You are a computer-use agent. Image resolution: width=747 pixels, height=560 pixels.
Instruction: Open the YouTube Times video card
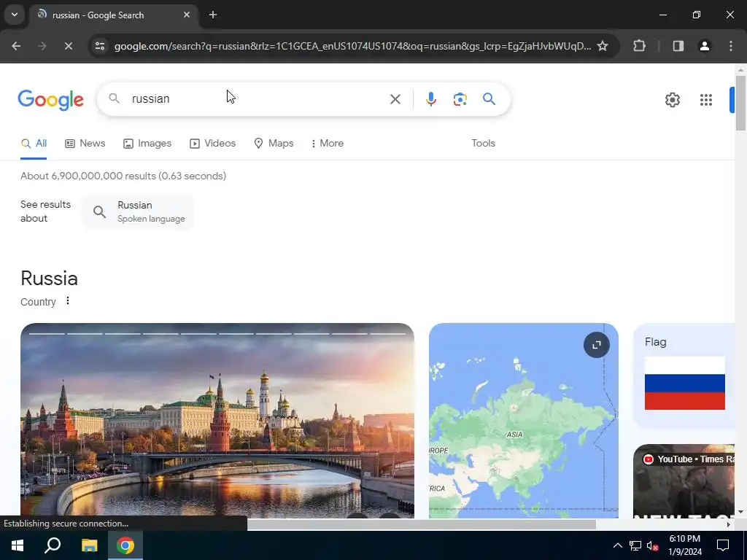coord(684,481)
